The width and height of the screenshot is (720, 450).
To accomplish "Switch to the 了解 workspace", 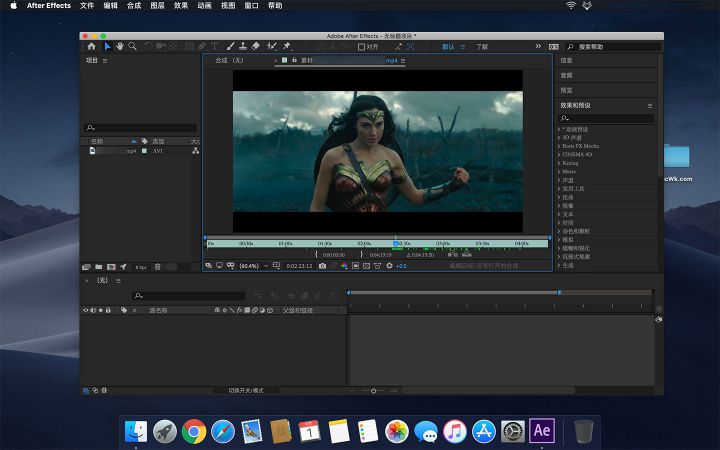I will pyautogui.click(x=482, y=47).
